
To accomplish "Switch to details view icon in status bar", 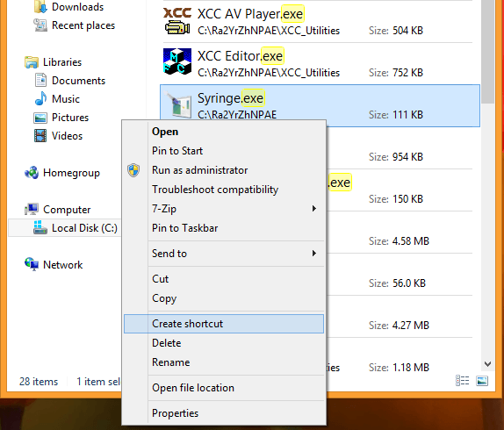I will [x=462, y=381].
